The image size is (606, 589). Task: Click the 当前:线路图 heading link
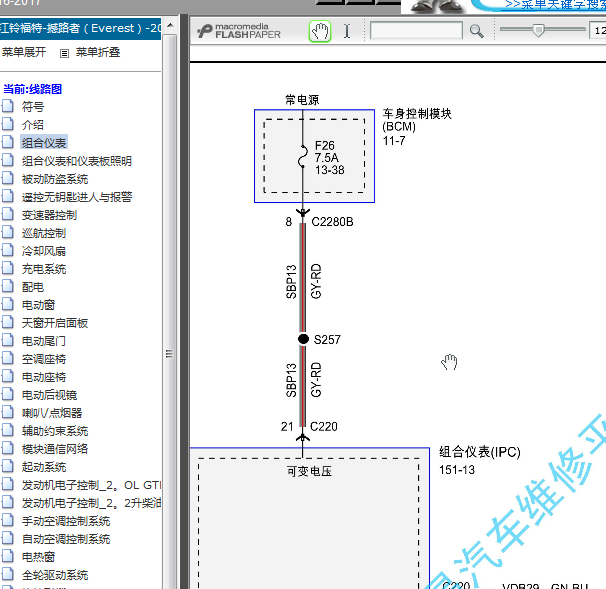click(x=32, y=89)
